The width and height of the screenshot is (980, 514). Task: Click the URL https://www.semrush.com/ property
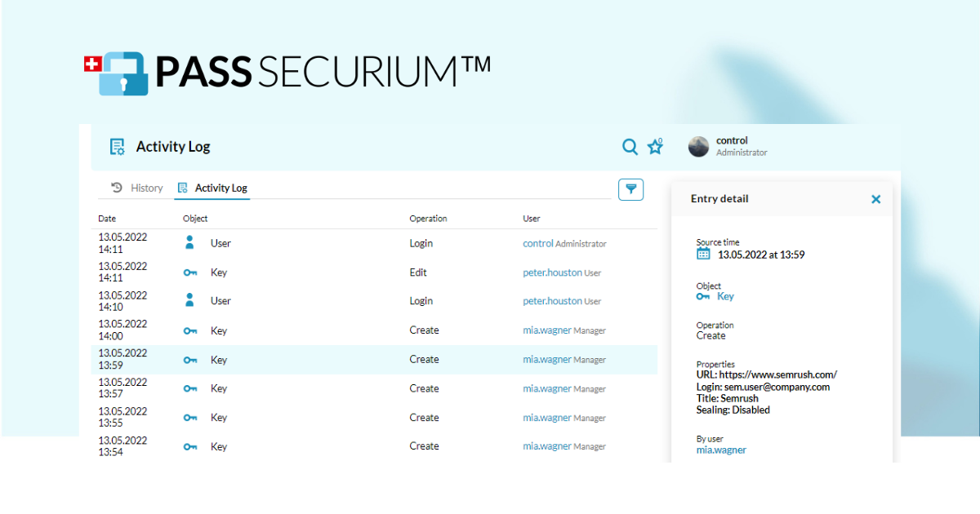coord(767,375)
